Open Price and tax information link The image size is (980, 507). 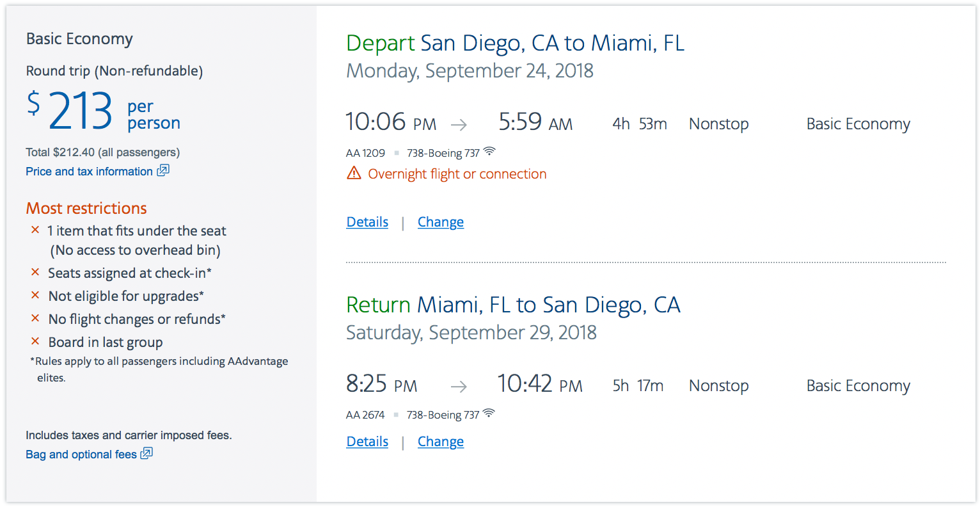[x=89, y=172]
